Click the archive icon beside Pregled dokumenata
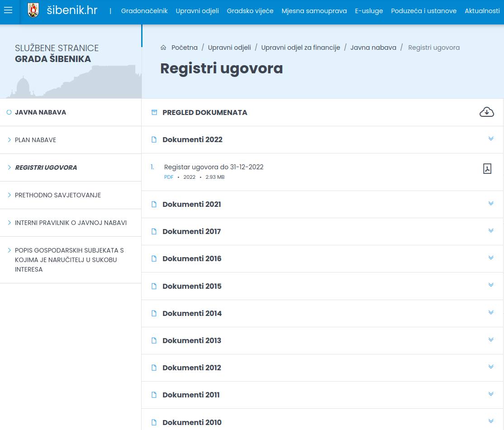Screen dimensions: 504x430 [x=154, y=112]
